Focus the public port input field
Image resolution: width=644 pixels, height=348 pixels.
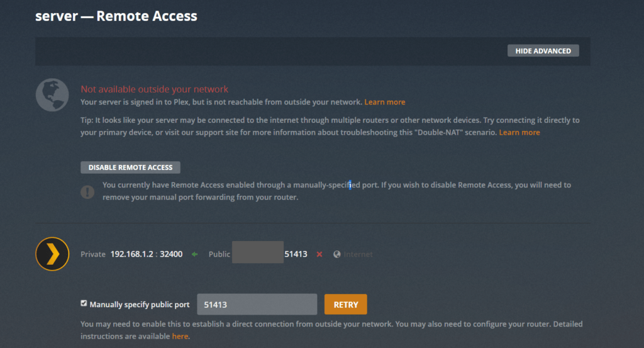(x=257, y=305)
